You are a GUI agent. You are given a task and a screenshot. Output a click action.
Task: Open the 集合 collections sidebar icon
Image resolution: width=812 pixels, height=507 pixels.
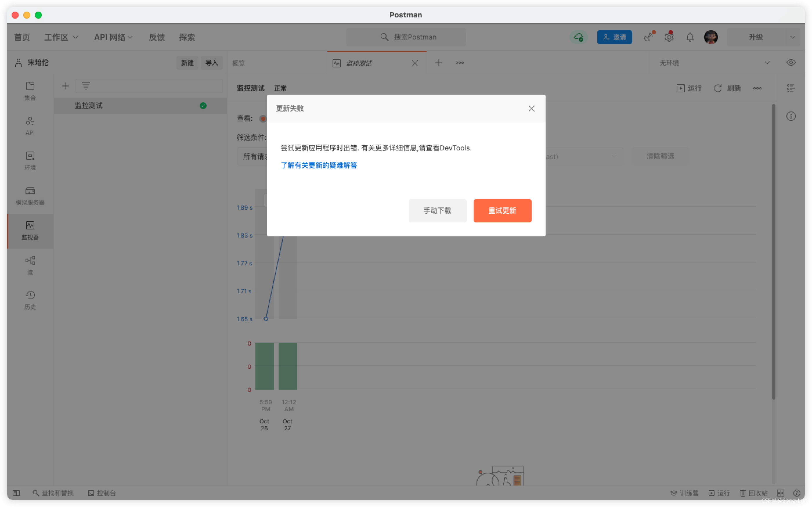[30, 91]
